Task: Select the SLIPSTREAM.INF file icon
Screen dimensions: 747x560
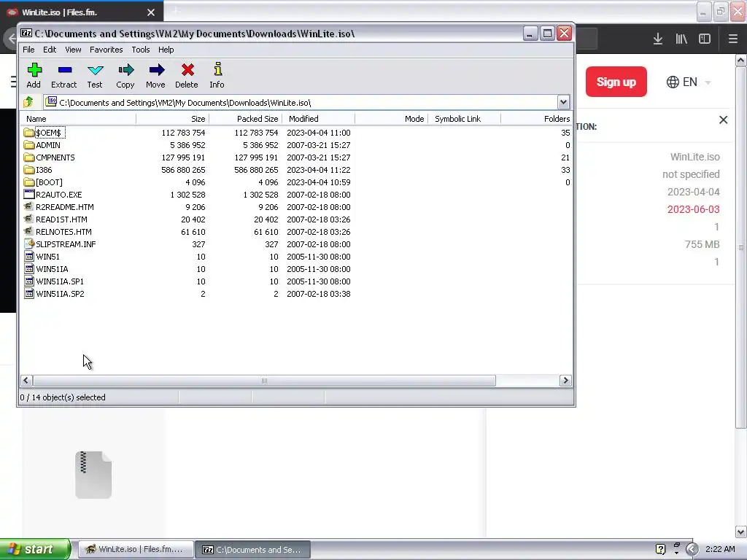Action: 28,244
